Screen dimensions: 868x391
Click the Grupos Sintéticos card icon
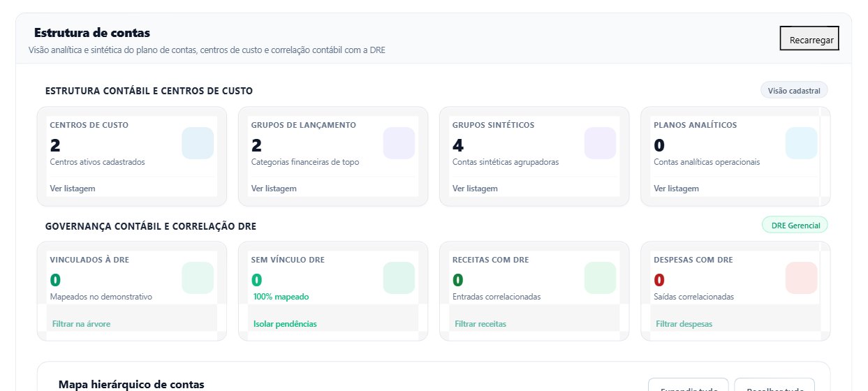coord(600,143)
